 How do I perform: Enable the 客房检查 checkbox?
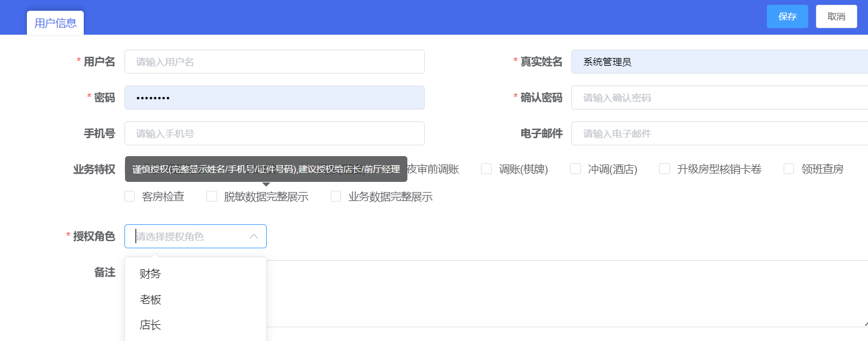coord(130,197)
